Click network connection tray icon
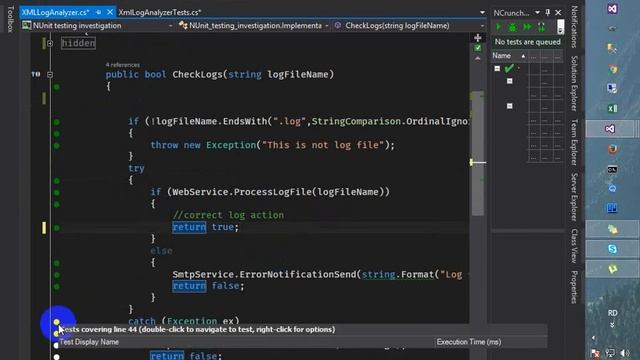Viewport: 640px width, 360px height. coord(610,353)
